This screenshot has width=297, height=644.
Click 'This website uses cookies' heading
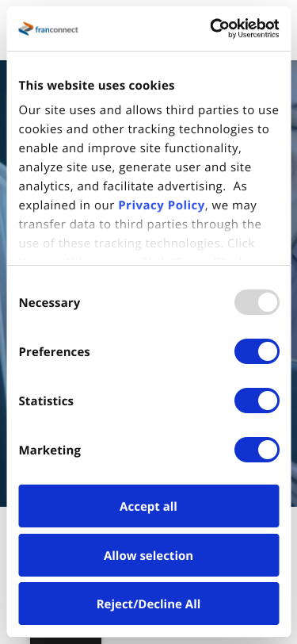coord(97,86)
